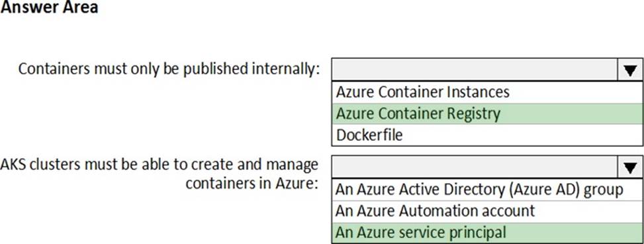Choose the highlighted Azure Container Registry option

pyautogui.click(x=487, y=114)
